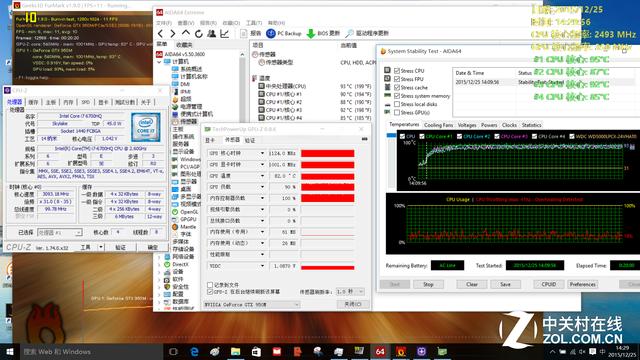Image resolution: width=640 pixels, height=360 pixels.
Task: Select Mantle in the AIDA64 tree
Action: pos(188,227)
